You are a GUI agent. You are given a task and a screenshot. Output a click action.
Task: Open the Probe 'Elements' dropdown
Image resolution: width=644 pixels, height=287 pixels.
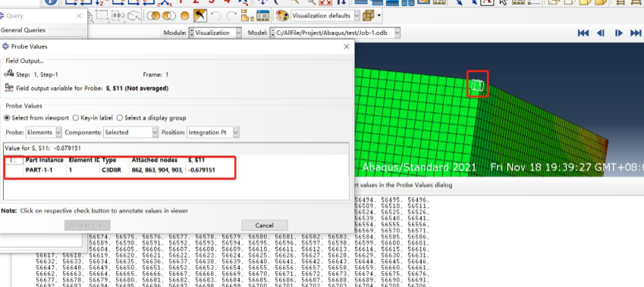(x=43, y=132)
